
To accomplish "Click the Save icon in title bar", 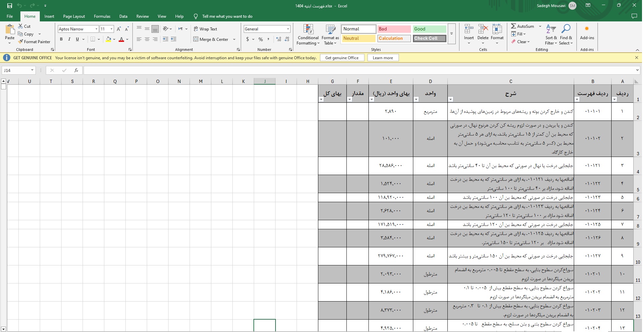I will click(x=9, y=6).
